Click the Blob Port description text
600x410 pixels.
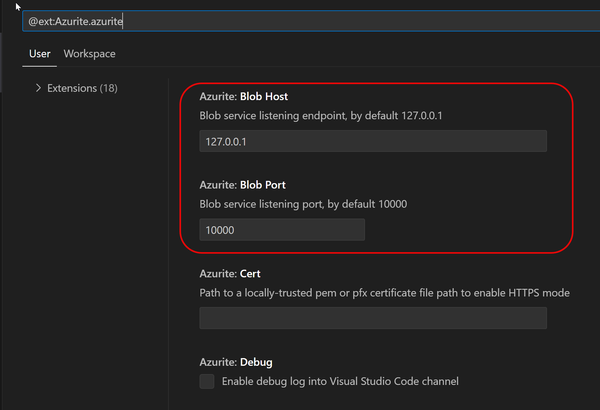pyautogui.click(x=304, y=204)
